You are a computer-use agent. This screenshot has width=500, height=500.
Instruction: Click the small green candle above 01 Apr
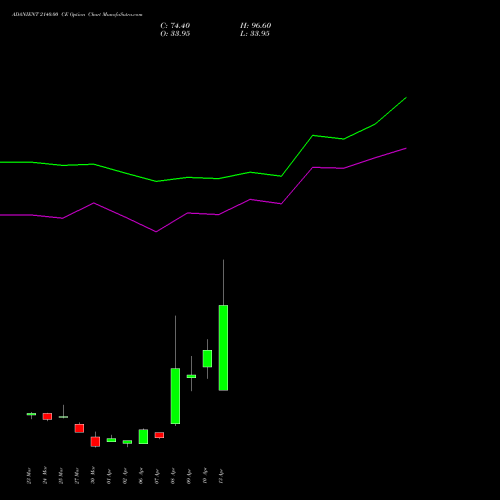(111, 440)
